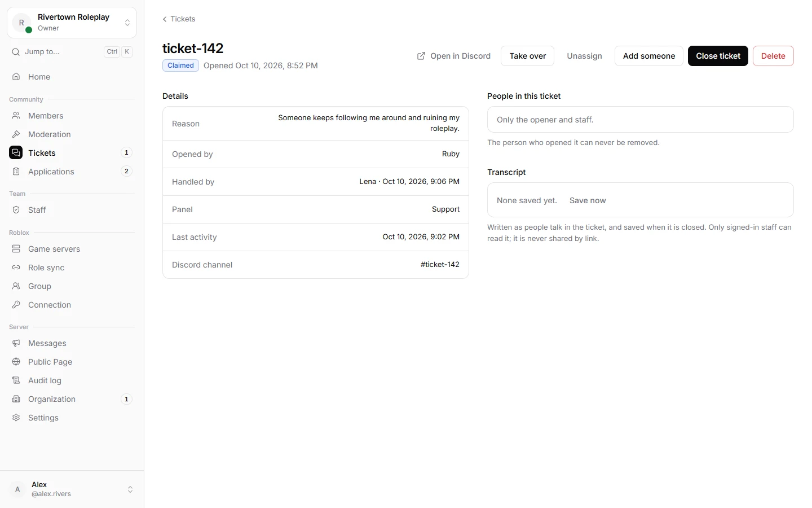Click Save now for transcript
812x508 pixels.
pos(588,200)
